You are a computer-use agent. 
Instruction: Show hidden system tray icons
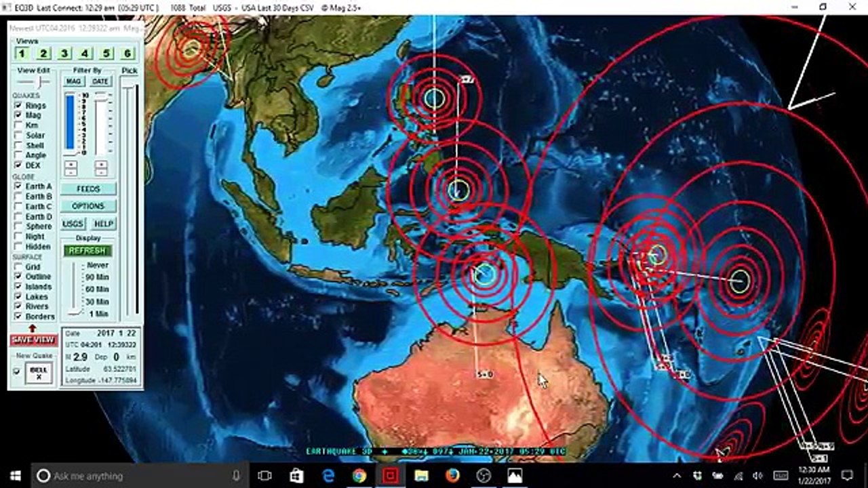tap(677, 476)
